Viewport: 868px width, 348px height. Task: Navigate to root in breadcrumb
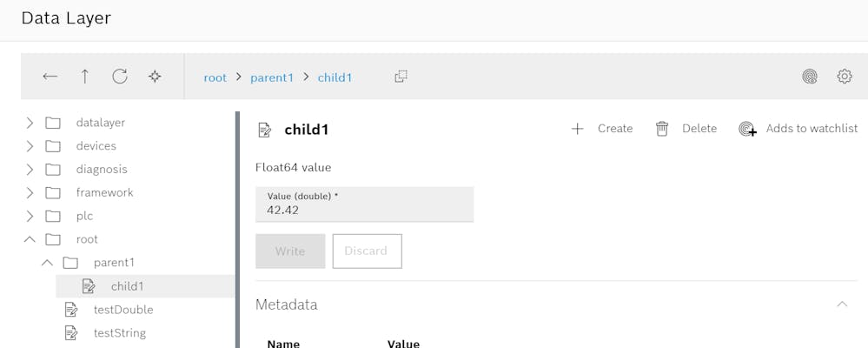215,77
